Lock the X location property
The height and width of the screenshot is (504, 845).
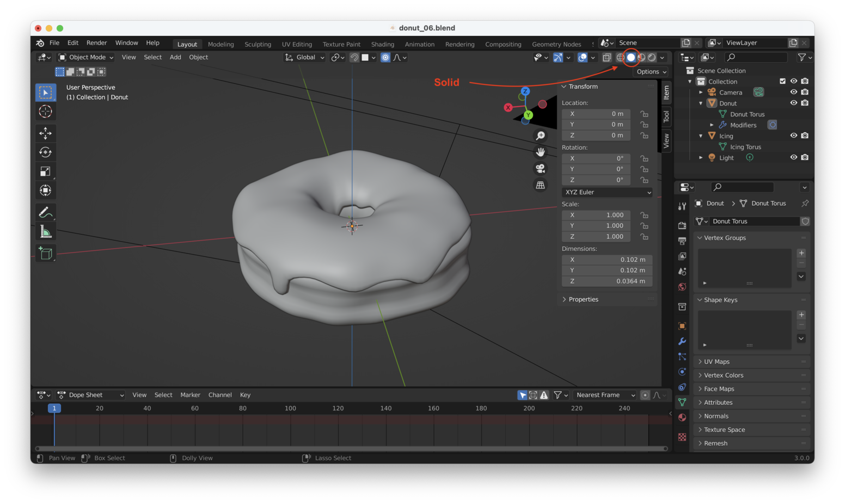[644, 114]
